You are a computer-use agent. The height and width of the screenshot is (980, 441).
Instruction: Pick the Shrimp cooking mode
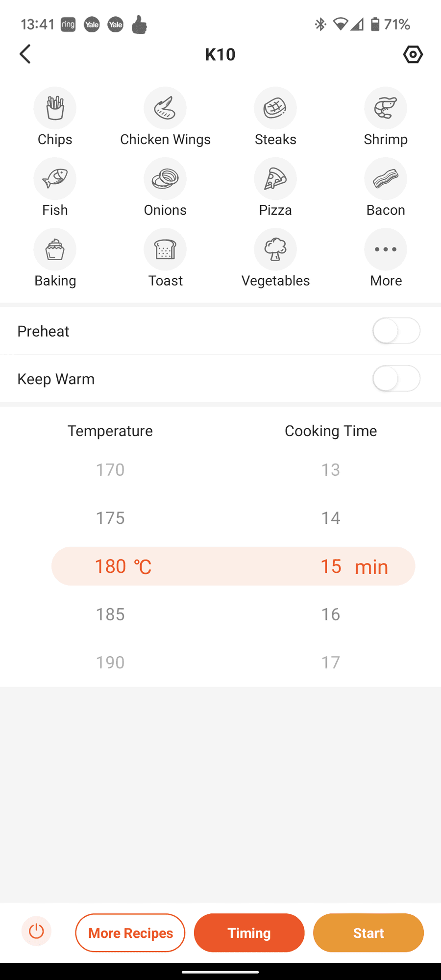[386, 108]
